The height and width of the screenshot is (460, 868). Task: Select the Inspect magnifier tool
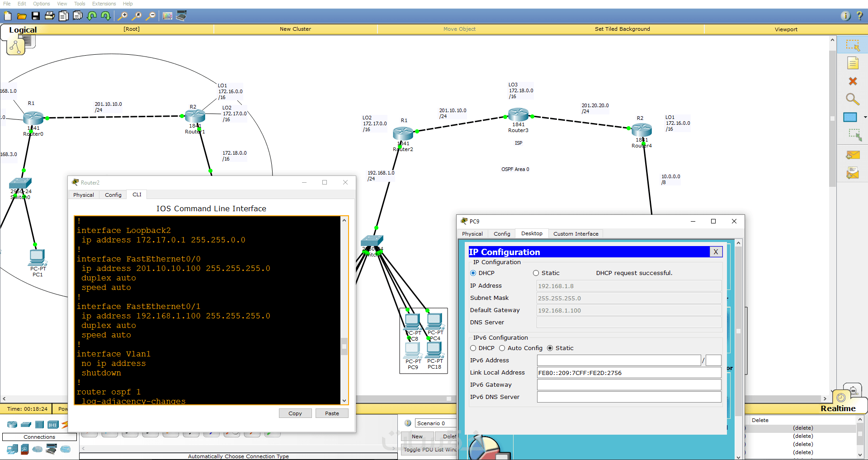(853, 99)
